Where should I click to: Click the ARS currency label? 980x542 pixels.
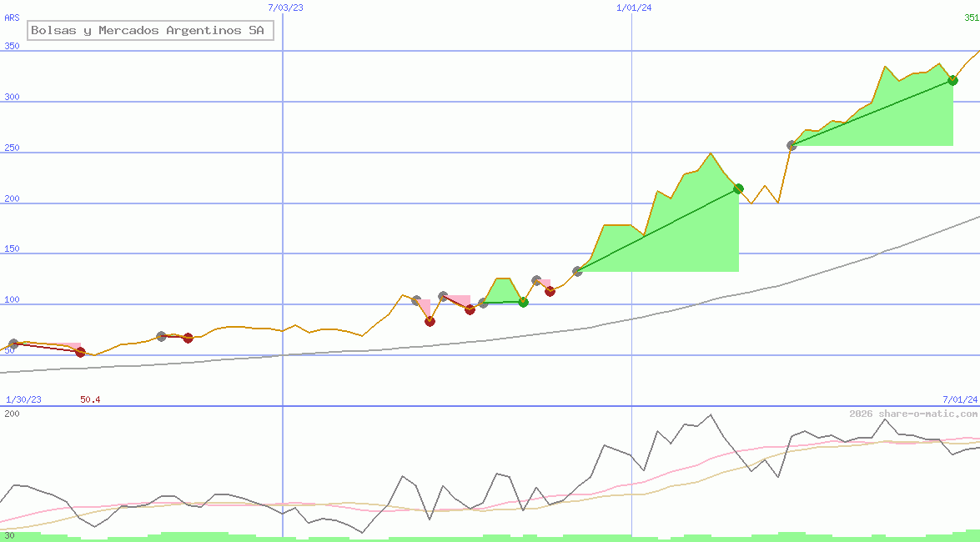12,17
